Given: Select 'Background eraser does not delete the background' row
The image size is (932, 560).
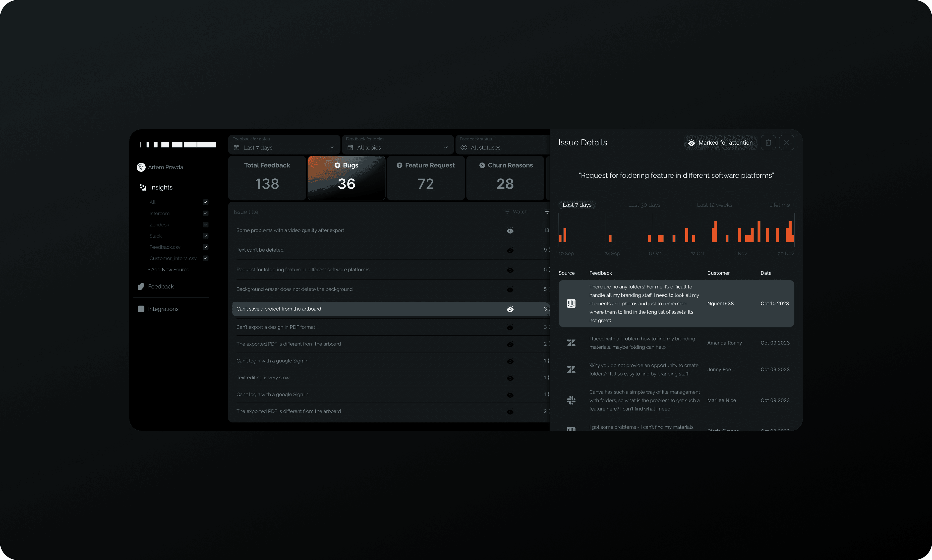Looking at the screenshot, I should pos(294,289).
